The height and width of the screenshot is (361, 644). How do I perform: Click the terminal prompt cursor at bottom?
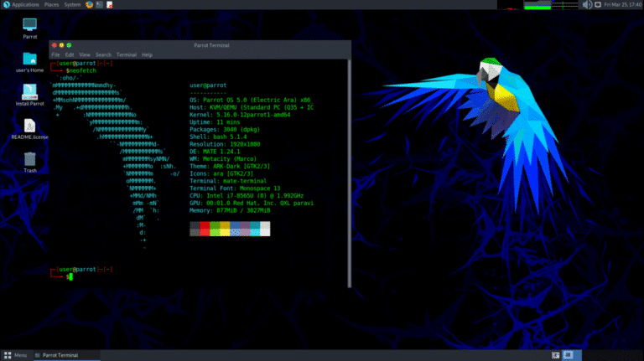point(70,277)
